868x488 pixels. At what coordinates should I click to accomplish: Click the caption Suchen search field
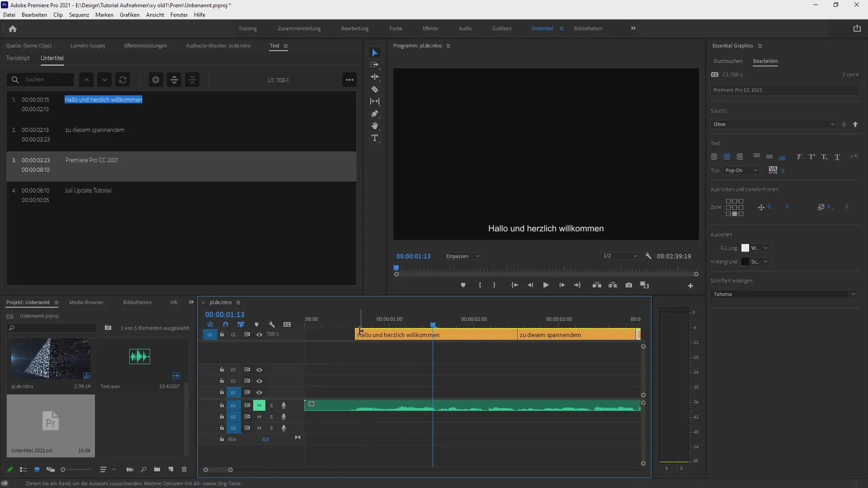tap(41, 80)
